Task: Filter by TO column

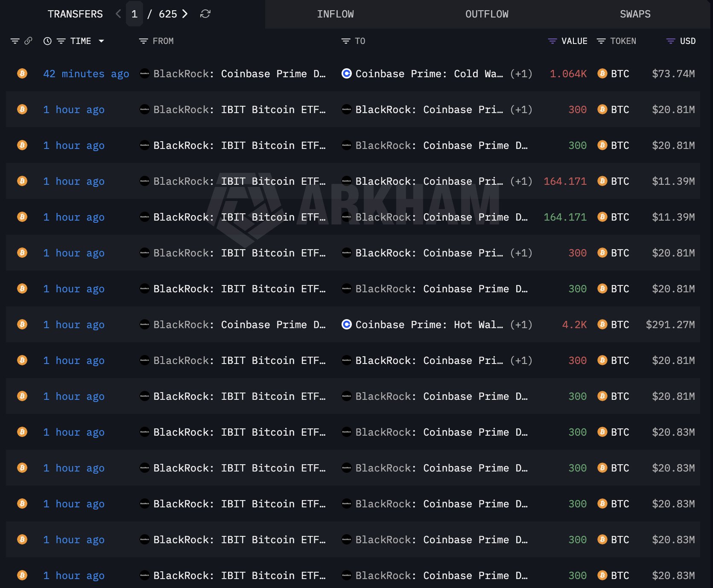Action: point(346,41)
